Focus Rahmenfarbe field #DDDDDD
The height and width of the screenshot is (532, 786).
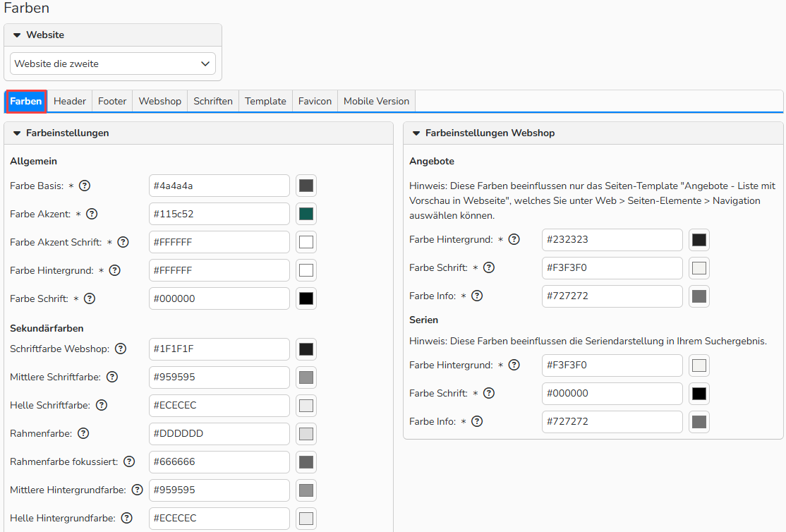click(x=219, y=434)
